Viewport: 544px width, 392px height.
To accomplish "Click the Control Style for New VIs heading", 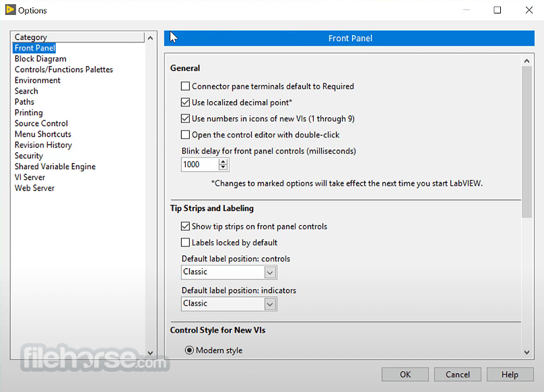I will pyautogui.click(x=217, y=330).
